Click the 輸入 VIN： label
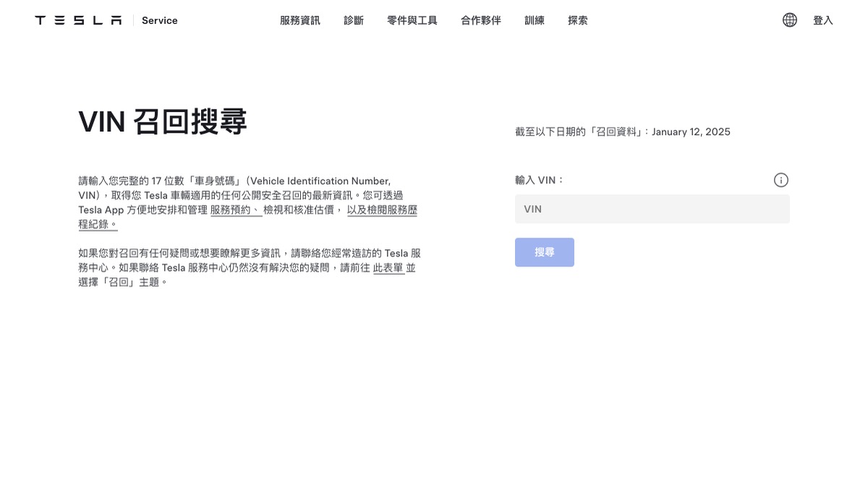 click(x=540, y=180)
